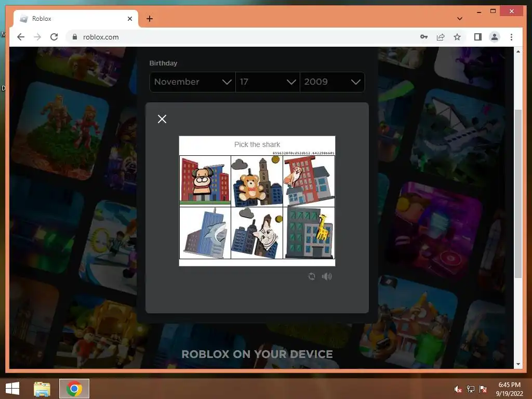The image size is (532, 399).
Task: Open File Explorer from taskbar
Action: [x=42, y=389]
